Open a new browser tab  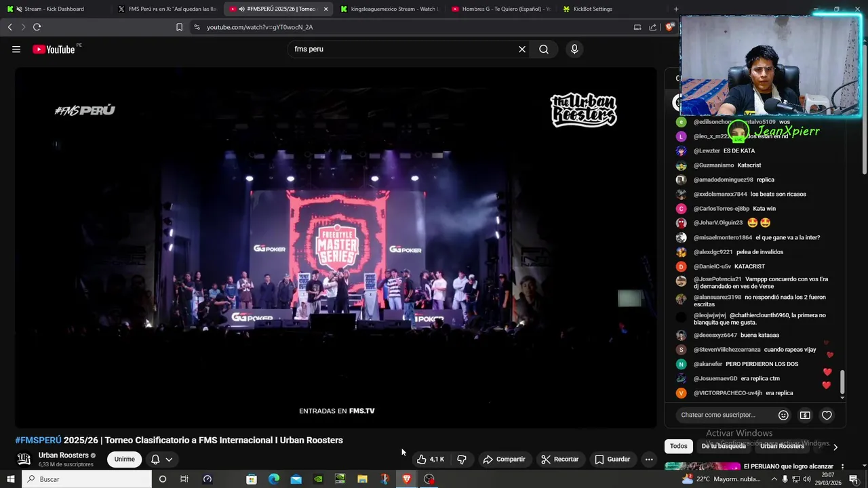click(x=675, y=9)
